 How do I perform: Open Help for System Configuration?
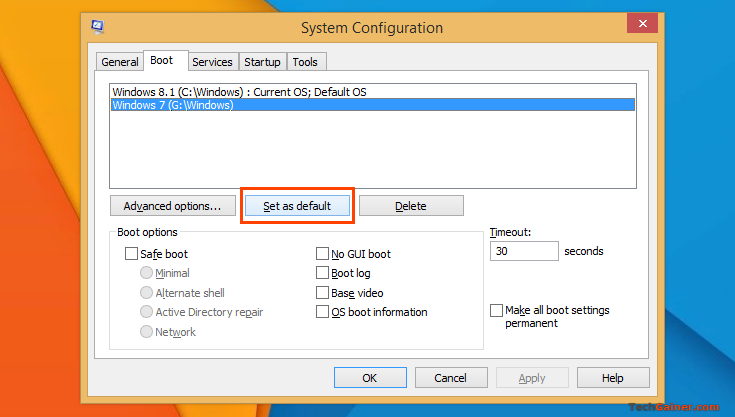tap(613, 378)
